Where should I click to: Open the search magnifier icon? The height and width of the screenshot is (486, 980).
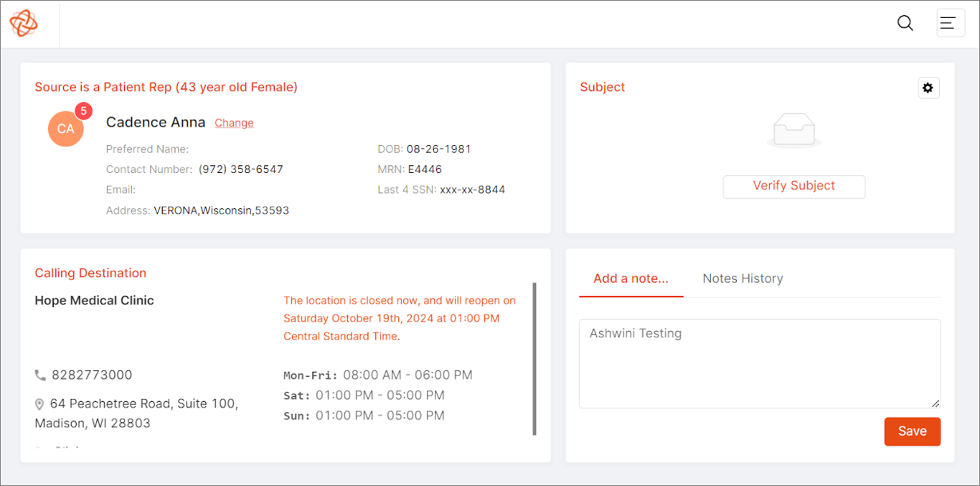tap(905, 23)
